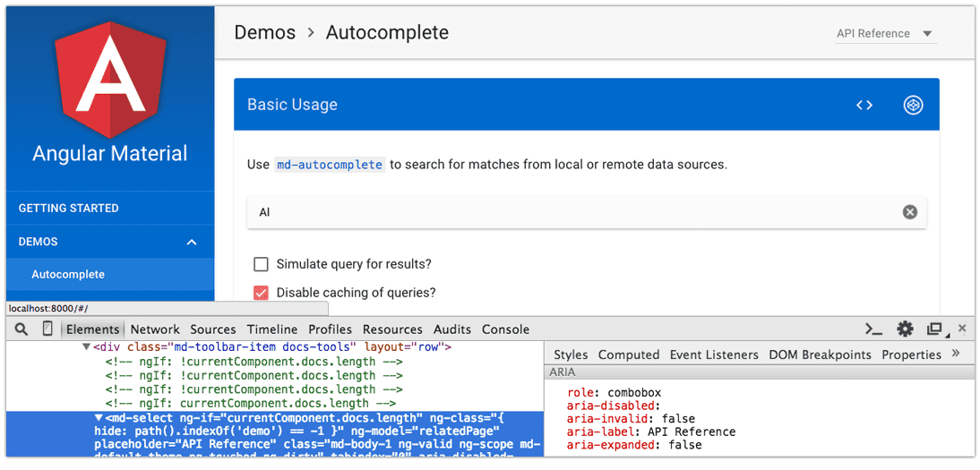Show more sidebar tabs with chevron
Image resolution: width=980 pixels, height=470 pixels.
(956, 354)
